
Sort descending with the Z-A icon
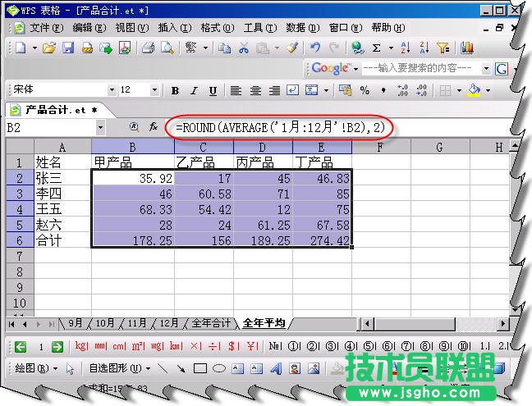tap(424, 48)
